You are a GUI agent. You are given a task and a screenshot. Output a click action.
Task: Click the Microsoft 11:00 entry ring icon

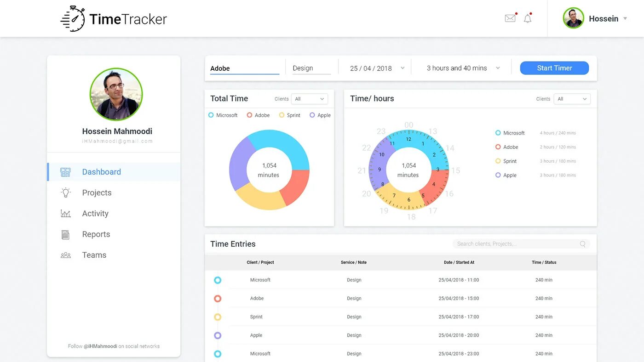pos(218,280)
